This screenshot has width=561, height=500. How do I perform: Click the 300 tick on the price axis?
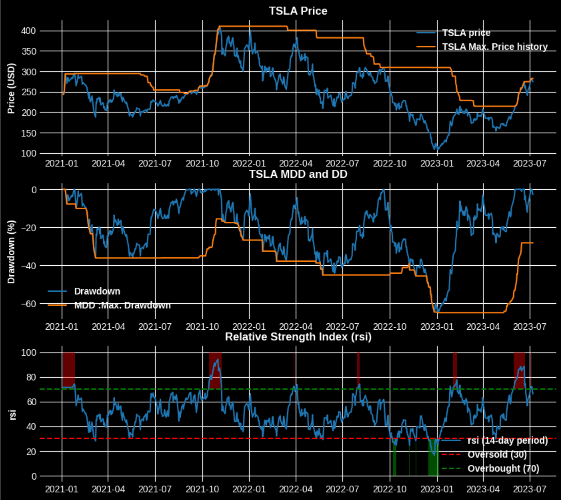coord(28,72)
